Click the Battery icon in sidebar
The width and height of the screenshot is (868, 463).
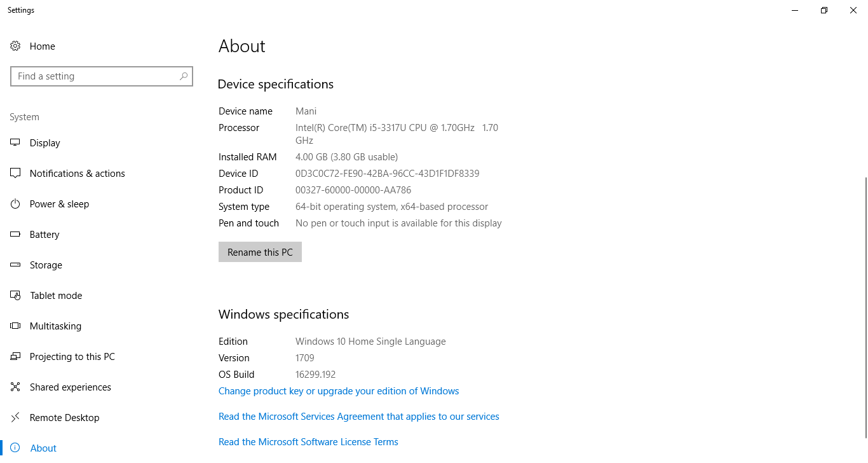(15, 235)
